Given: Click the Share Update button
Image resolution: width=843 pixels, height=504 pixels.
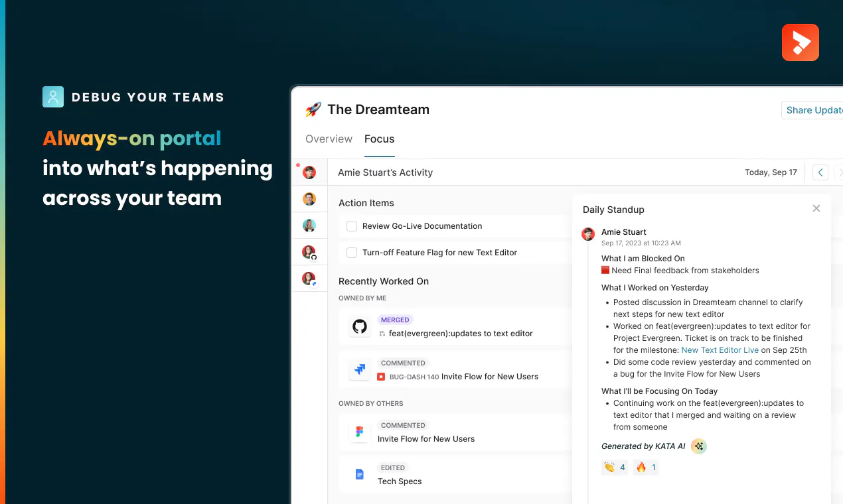Looking at the screenshot, I should point(812,110).
